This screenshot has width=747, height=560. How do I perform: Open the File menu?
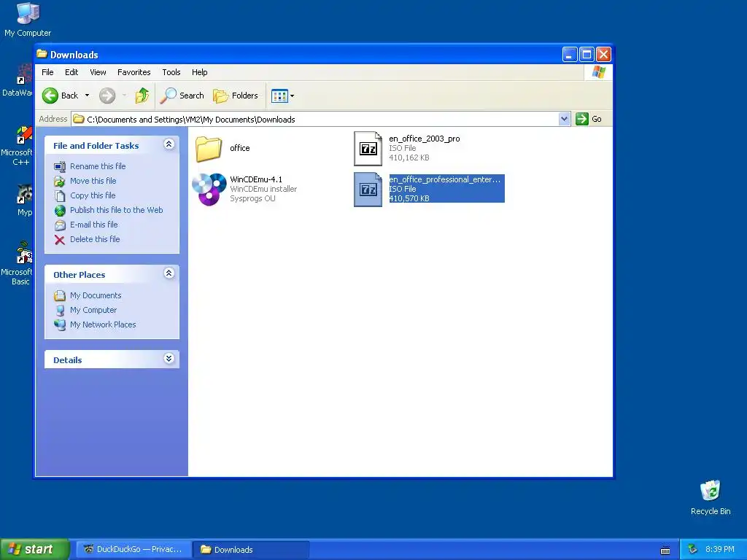click(x=47, y=72)
